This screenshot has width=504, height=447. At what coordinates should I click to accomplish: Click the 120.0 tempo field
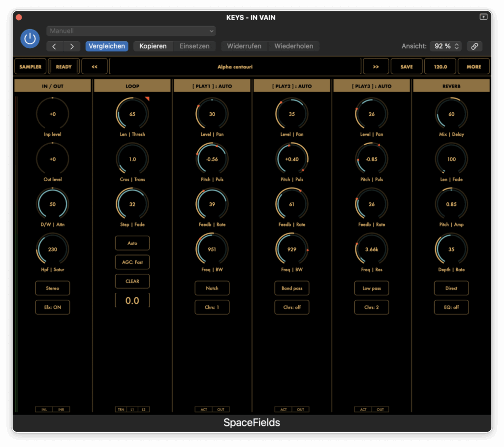pyautogui.click(x=440, y=66)
